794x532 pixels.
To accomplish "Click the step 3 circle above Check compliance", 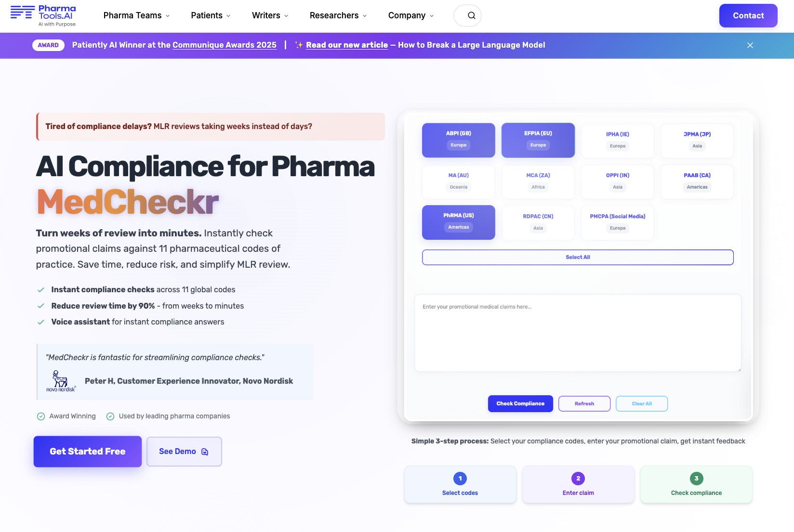I will click(x=696, y=478).
